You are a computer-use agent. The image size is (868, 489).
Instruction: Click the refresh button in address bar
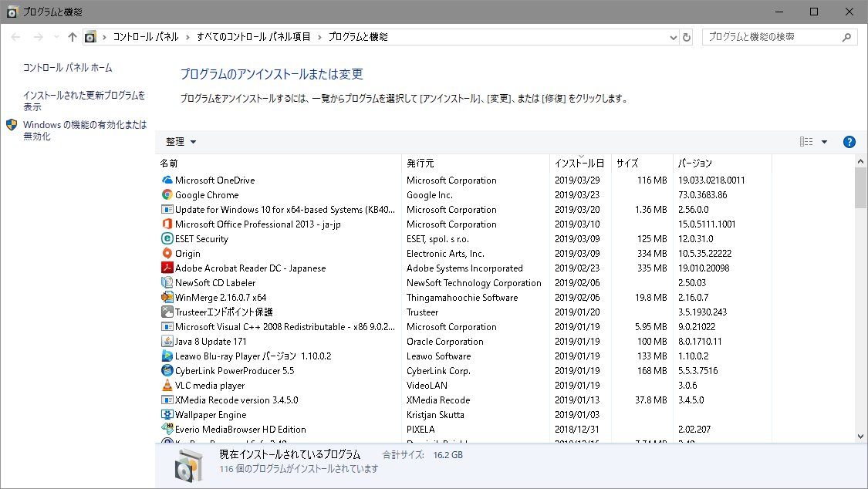pyautogui.click(x=687, y=37)
